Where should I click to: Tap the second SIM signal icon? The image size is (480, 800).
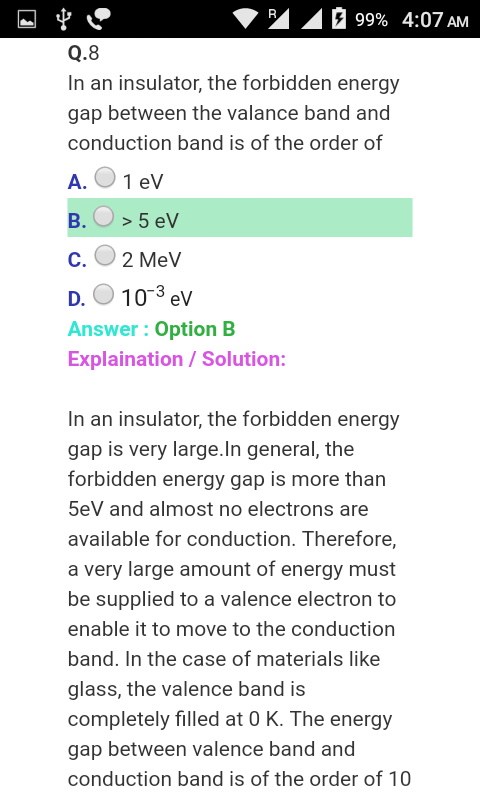(311, 19)
